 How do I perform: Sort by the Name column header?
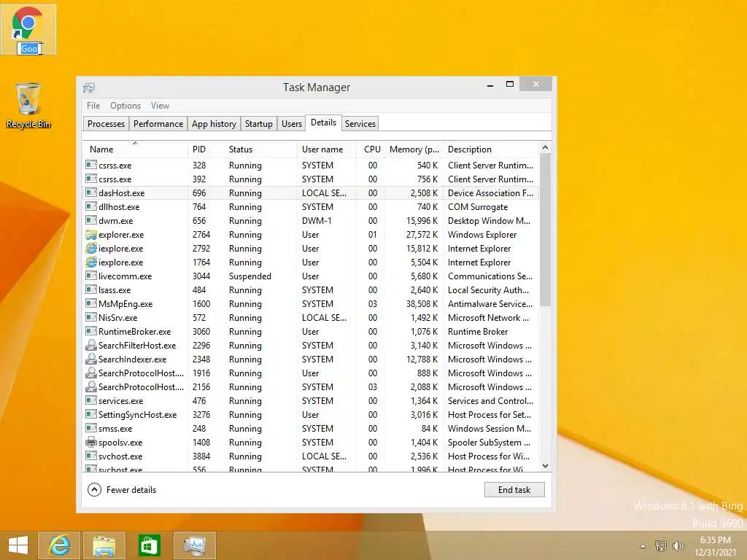pos(135,149)
